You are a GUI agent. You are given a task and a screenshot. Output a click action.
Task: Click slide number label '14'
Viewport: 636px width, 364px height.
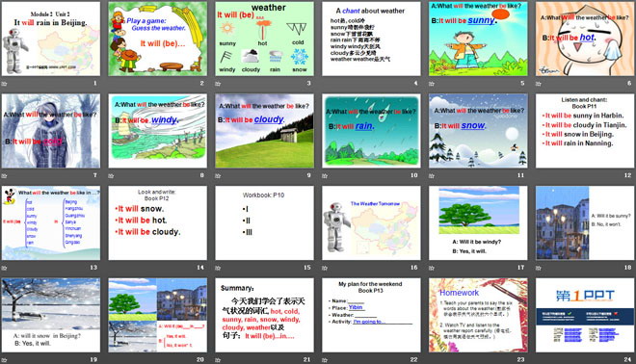200,267
